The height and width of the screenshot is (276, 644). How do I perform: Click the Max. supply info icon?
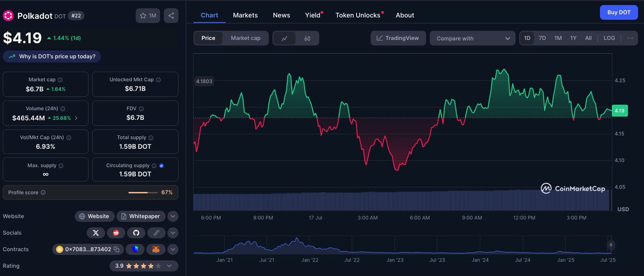click(61, 166)
